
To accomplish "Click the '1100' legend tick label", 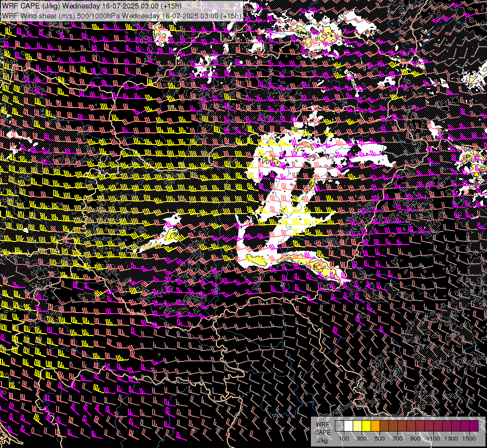I will [433, 439].
